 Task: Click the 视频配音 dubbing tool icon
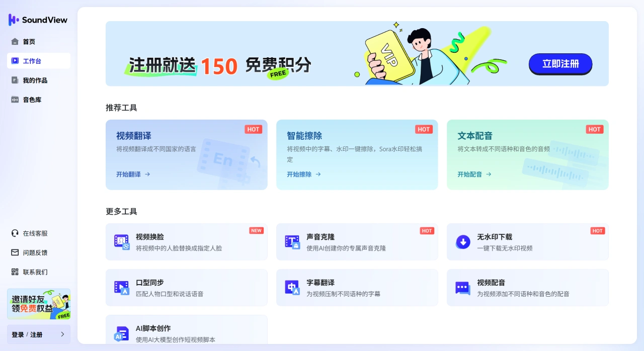[462, 287]
